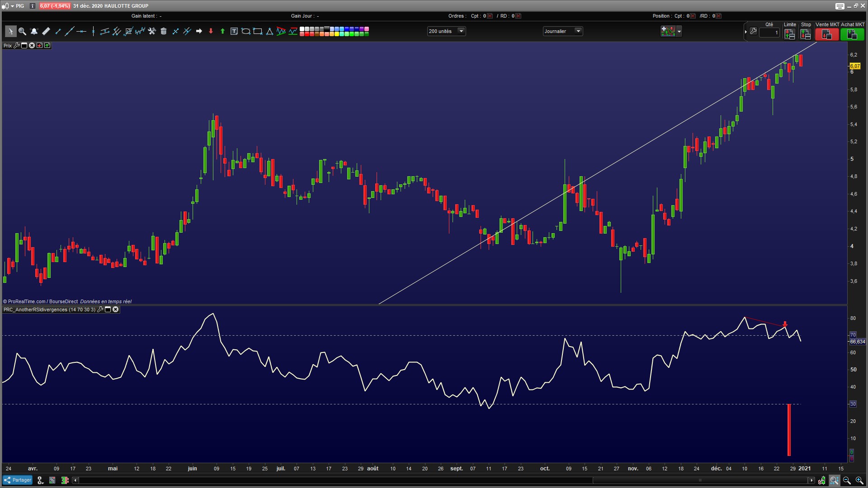Click the red down arrow tool
The width and height of the screenshot is (868, 488).
tap(211, 31)
